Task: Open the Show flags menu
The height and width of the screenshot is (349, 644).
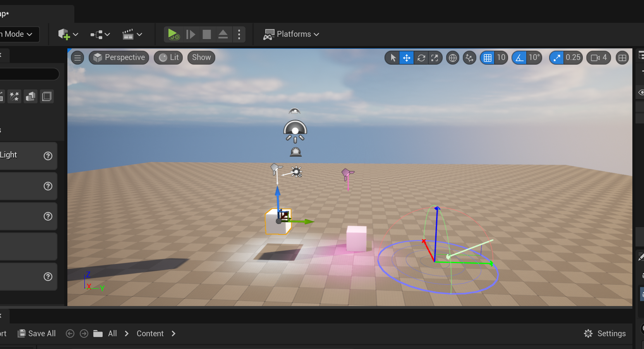Action: click(x=201, y=58)
